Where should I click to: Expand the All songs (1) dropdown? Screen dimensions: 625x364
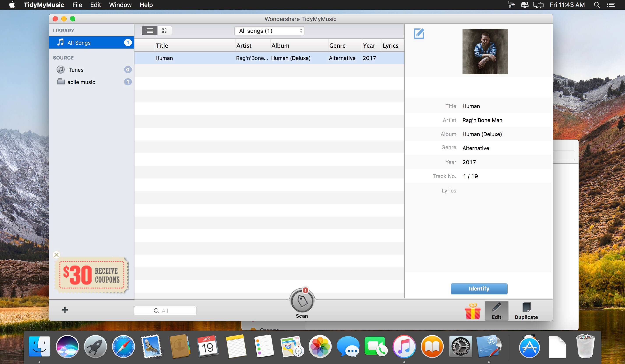pos(269,31)
